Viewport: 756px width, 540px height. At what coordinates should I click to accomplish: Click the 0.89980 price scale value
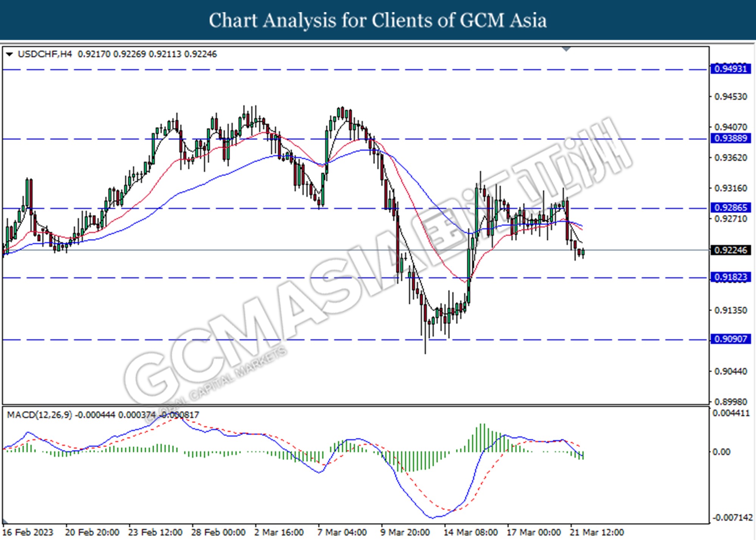(x=731, y=402)
